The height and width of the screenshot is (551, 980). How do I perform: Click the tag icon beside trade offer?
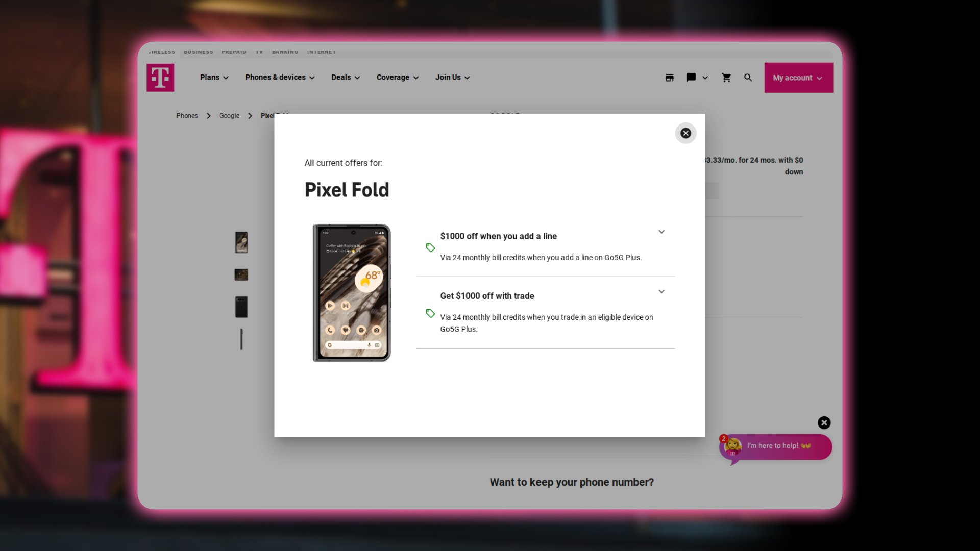coord(430,313)
